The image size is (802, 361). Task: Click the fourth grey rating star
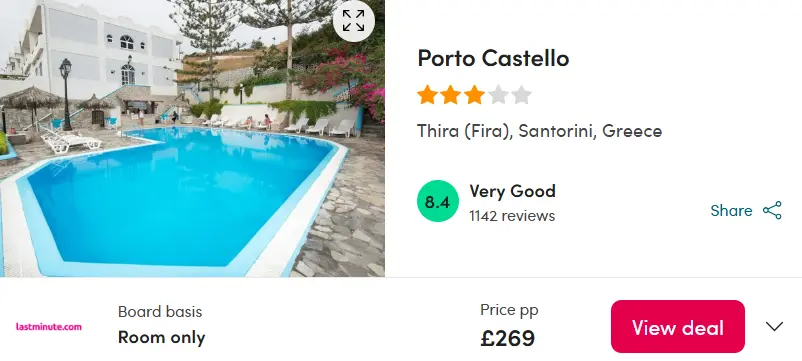pyautogui.click(x=498, y=95)
